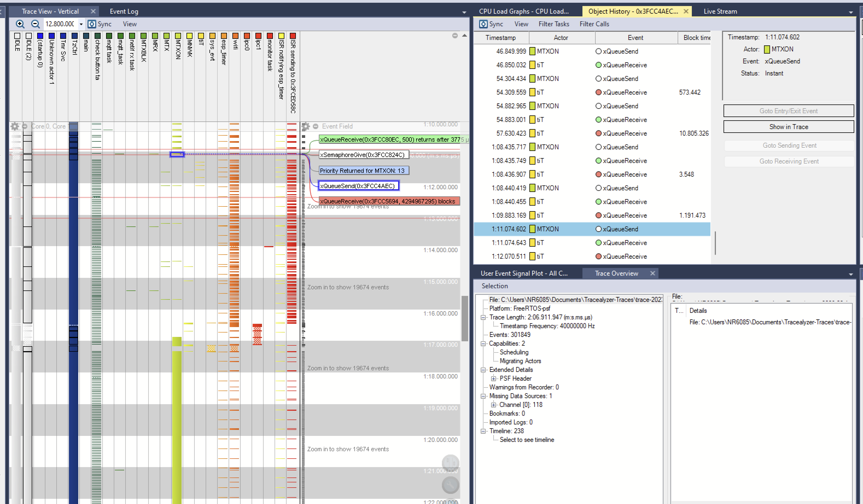The height and width of the screenshot is (504, 863).
Task: Collapse the Event Field with minus icon
Action: [x=315, y=126]
